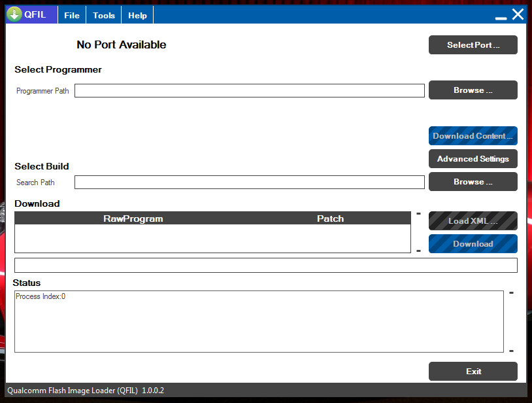Click the Select Port button
Screen dimensions: 532x403
point(473,45)
